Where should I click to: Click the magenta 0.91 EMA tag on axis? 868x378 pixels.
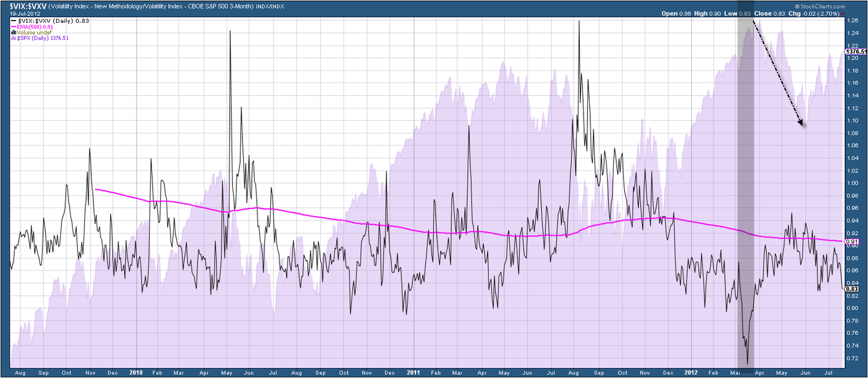[x=853, y=242]
